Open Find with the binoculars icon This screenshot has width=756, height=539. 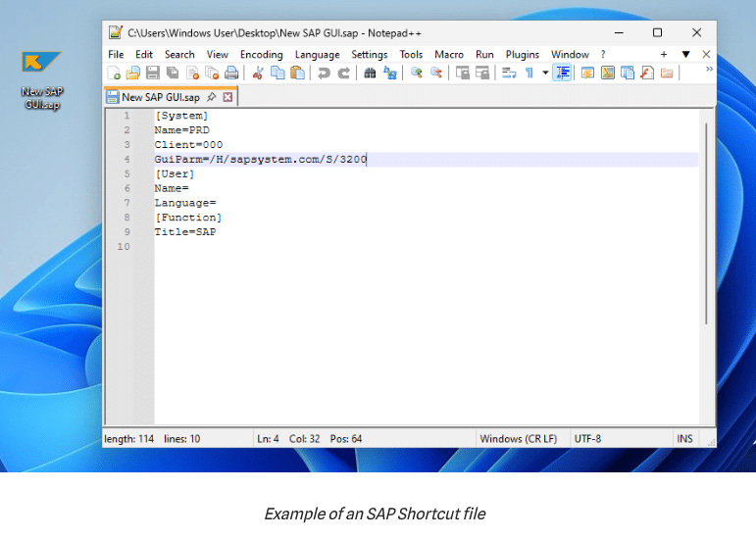point(370,73)
